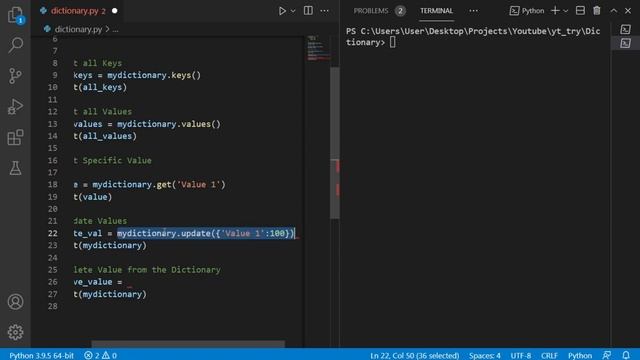Close the terminal panel
640x360 pixels.
pyautogui.click(x=628, y=11)
